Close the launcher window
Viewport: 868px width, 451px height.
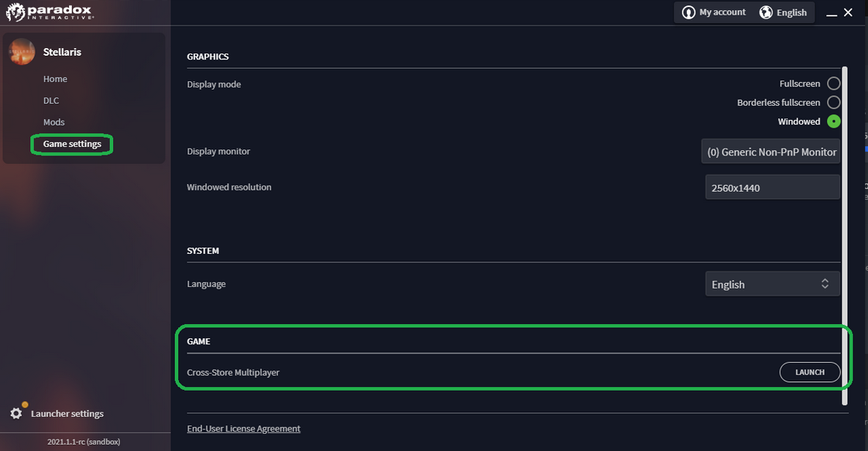coord(848,12)
